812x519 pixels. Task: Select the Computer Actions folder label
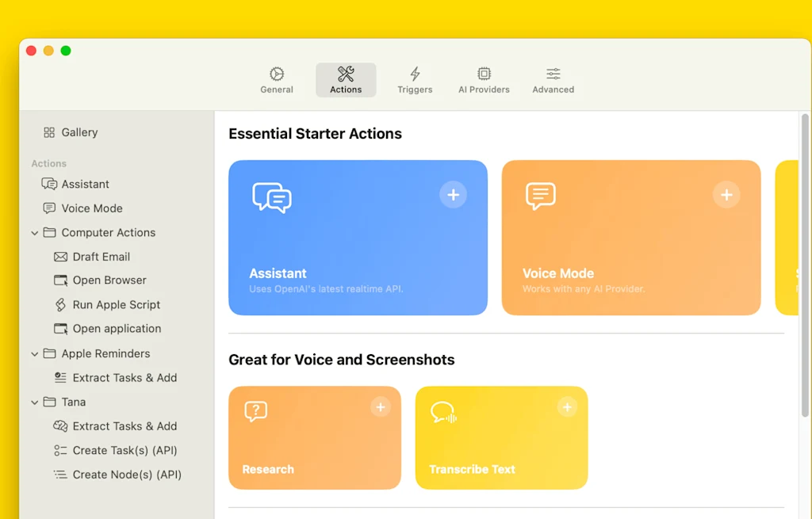pos(108,233)
